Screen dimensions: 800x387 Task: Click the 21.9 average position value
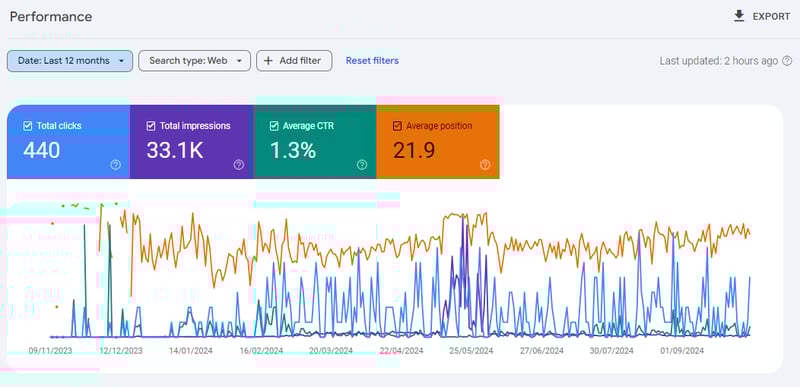tap(414, 150)
